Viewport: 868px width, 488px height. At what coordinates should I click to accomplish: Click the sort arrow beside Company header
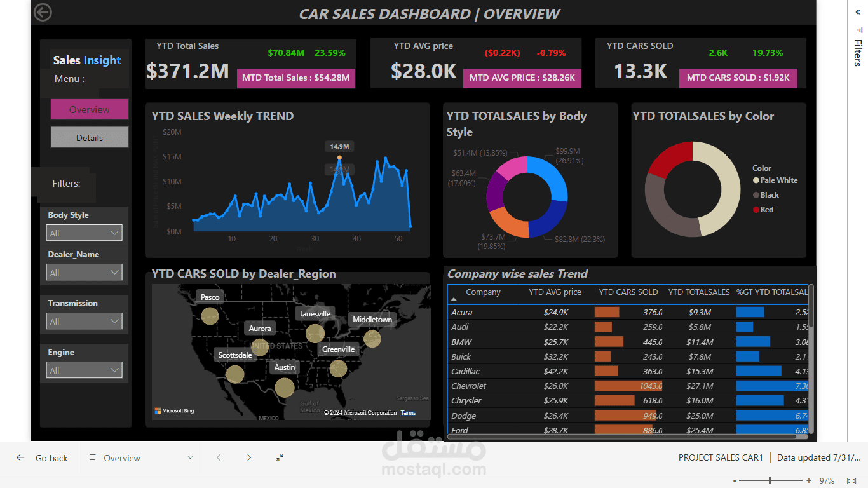tap(454, 298)
